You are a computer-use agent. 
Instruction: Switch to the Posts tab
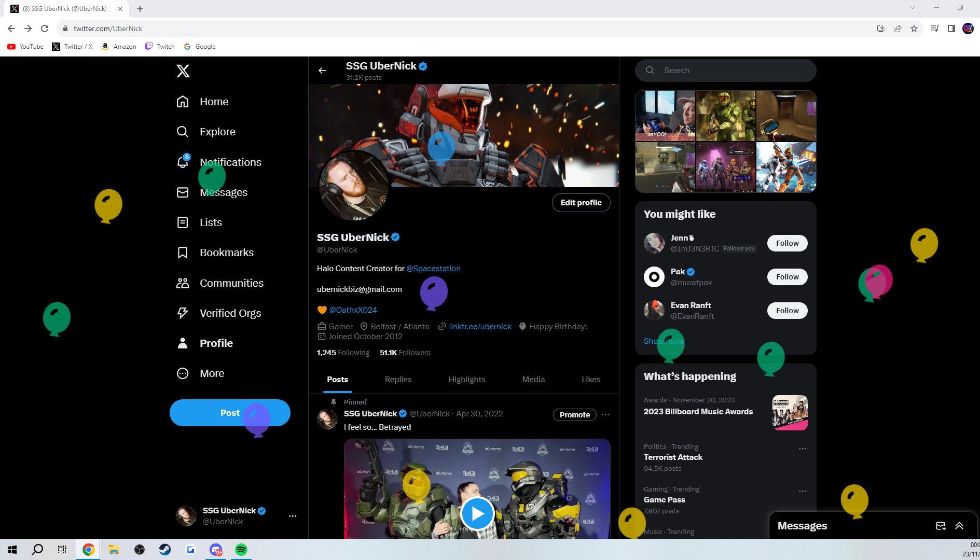click(x=337, y=380)
